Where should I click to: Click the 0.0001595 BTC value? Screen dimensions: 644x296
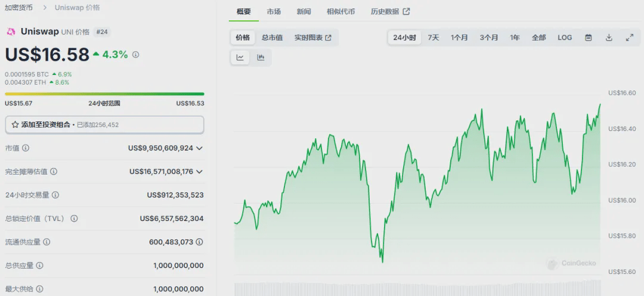click(27, 74)
